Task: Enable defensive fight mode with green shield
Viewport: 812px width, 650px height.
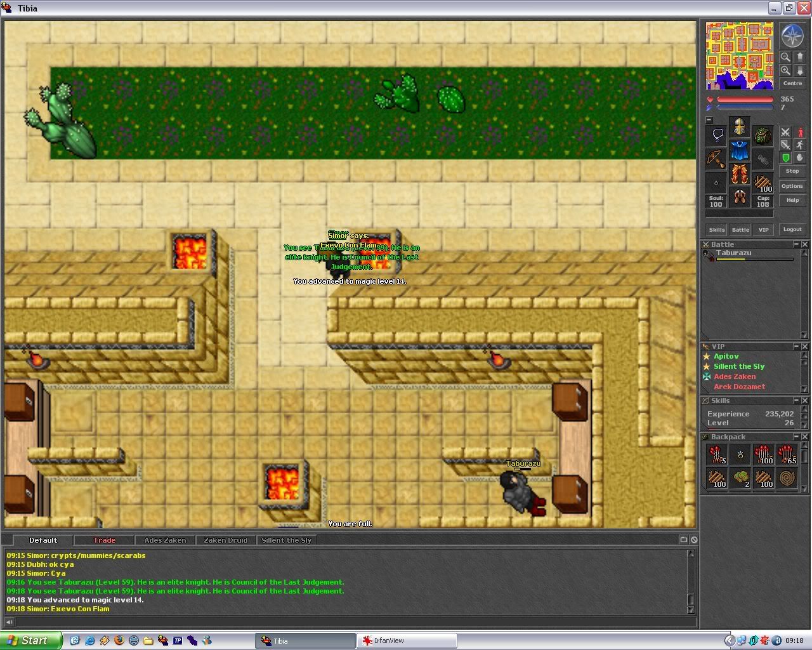Action: (x=785, y=157)
